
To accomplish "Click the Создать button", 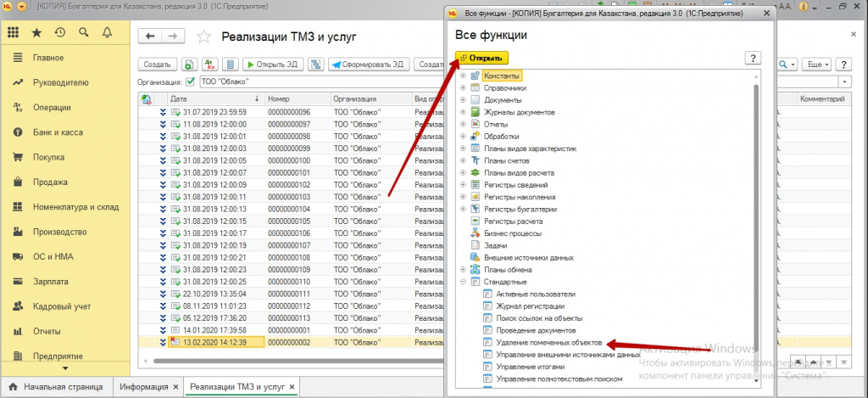I will [x=157, y=64].
